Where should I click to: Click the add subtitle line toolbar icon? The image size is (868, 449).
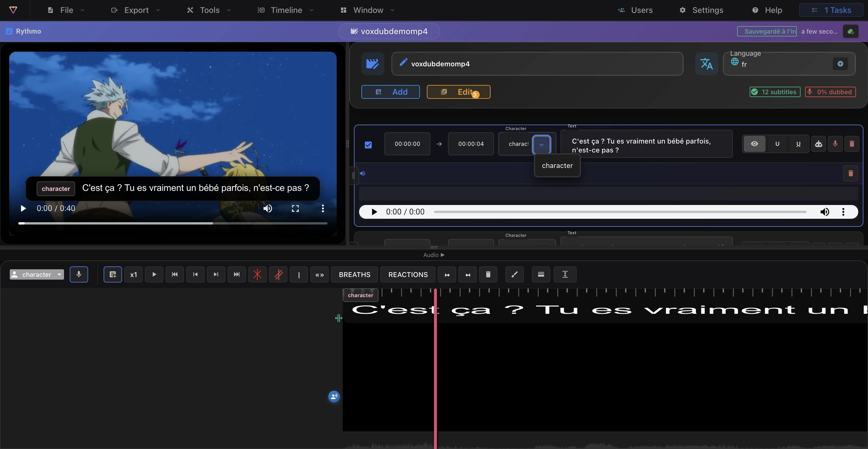point(113,274)
